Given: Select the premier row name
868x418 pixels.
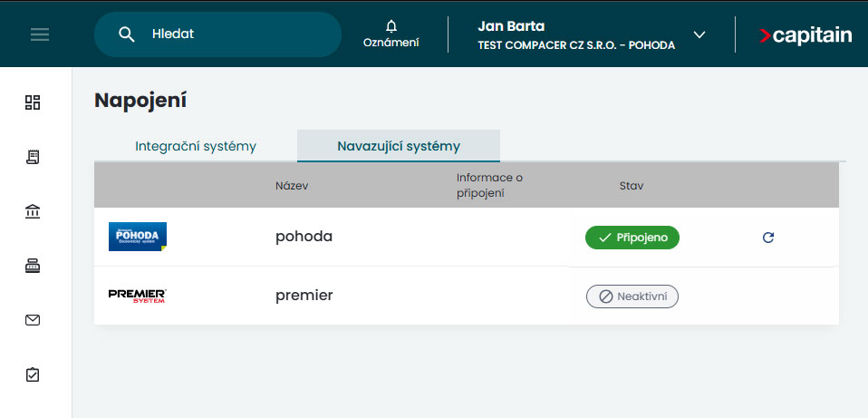Looking at the screenshot, I should (304, 296).
